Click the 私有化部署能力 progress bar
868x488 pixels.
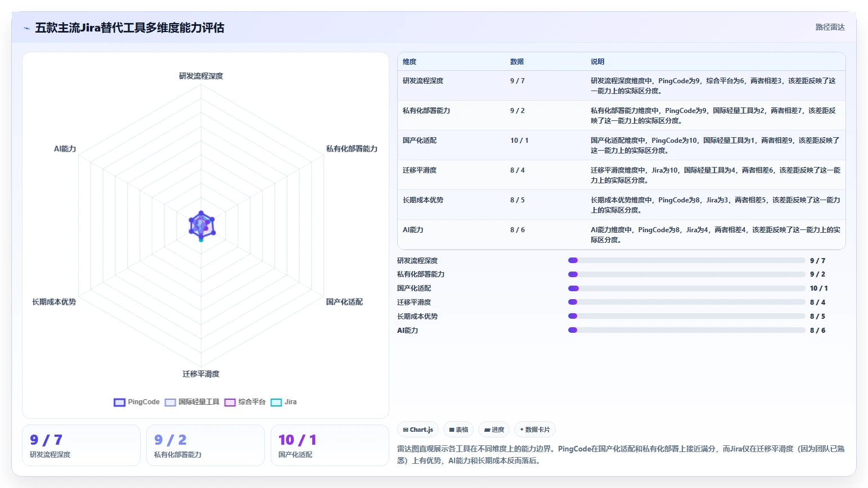click(x=687, y=274)
